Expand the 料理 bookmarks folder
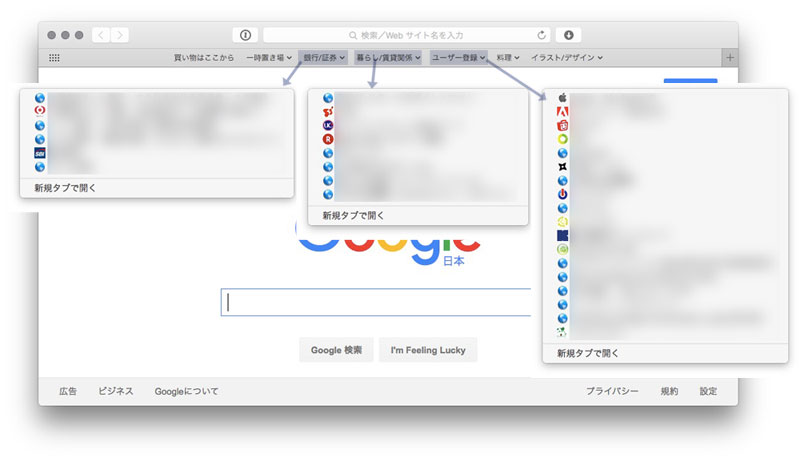 pyautogui.click(x=508, y=58)
